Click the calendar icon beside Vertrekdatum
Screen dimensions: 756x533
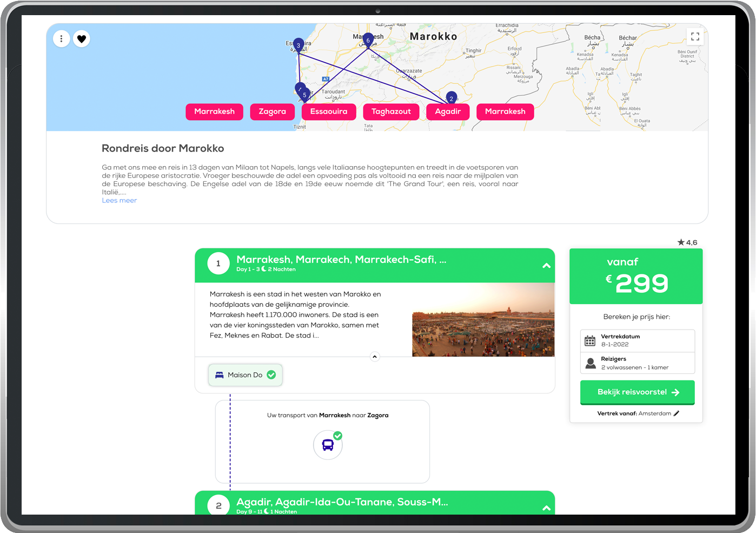pyautogui.click(x=590, y=340)
